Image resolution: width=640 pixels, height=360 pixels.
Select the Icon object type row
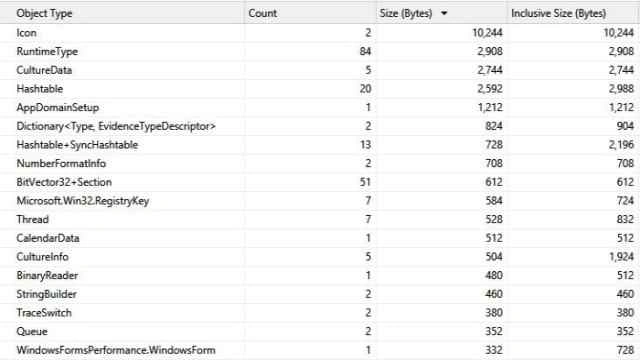point(320,33)
